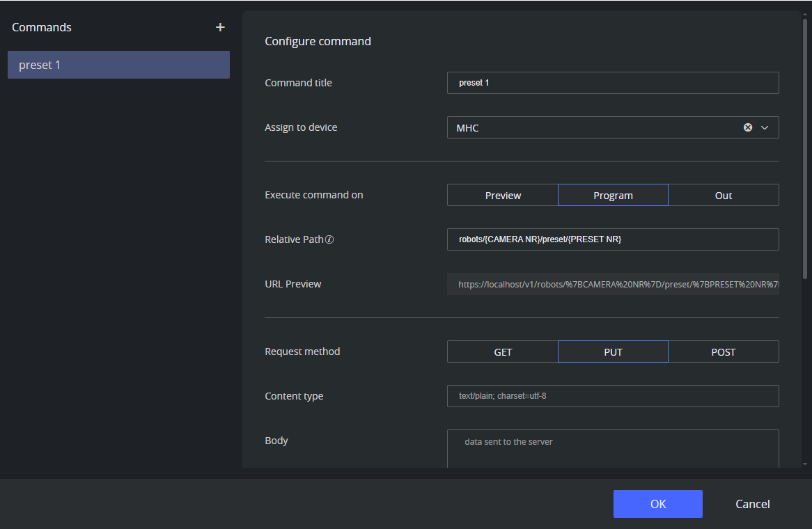Viewport: 812px width, 529px height.
Task: Confirm with the OK button
Action: pyautogui.click(x=657, y=504)
